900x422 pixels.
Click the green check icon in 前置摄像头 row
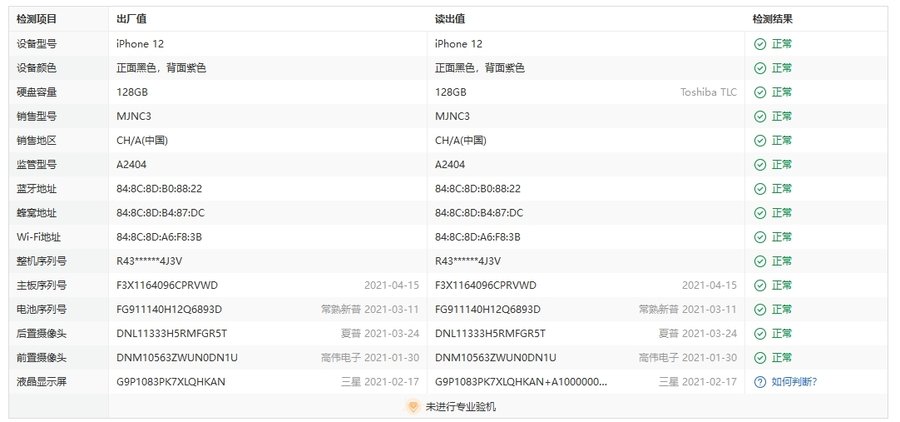[x=760, y=358]
